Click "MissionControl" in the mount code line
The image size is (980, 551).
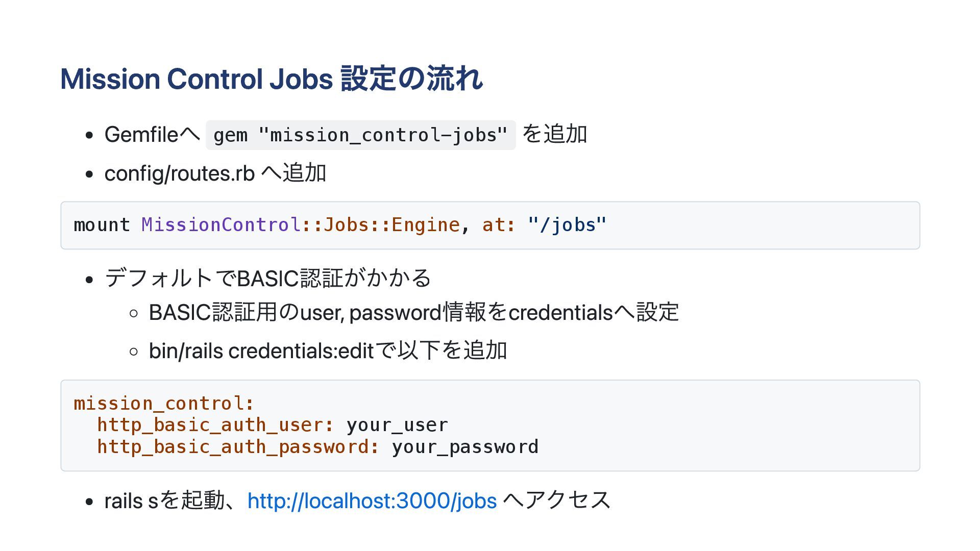tap(221, 225)
